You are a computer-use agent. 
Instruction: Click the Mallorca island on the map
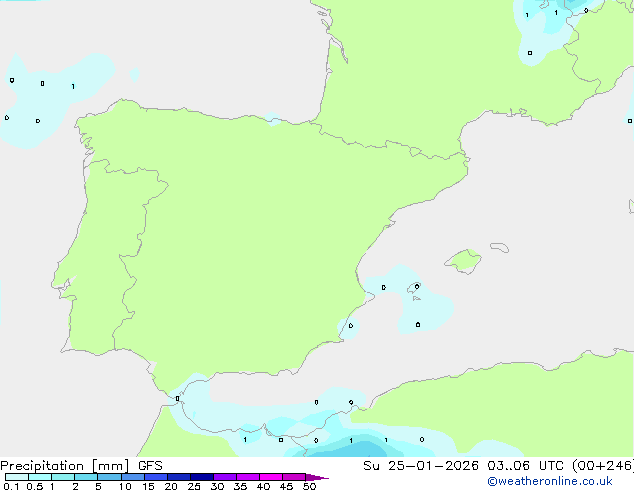pos(464,261)
